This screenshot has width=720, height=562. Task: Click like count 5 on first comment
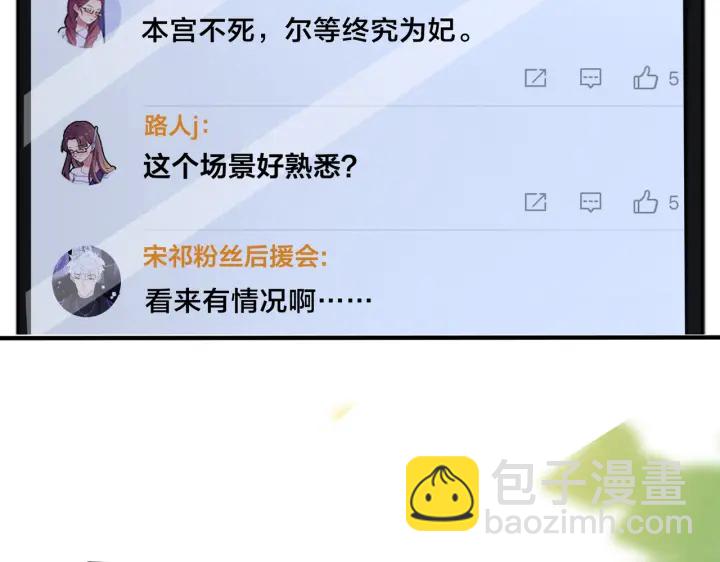pos(673,79)
